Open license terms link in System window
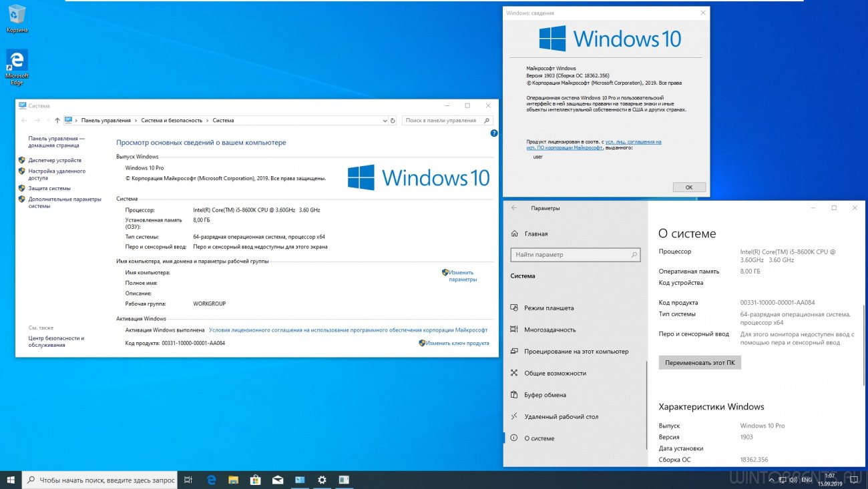The width and height of the screenshot is (868, 489). pos(348,330)
